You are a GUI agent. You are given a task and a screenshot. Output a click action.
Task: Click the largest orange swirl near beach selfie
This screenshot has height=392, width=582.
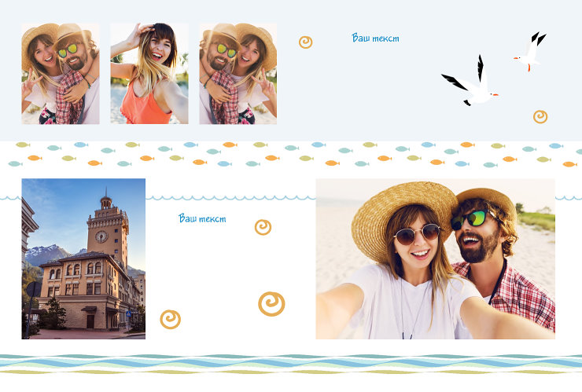(x=271, y=303)
